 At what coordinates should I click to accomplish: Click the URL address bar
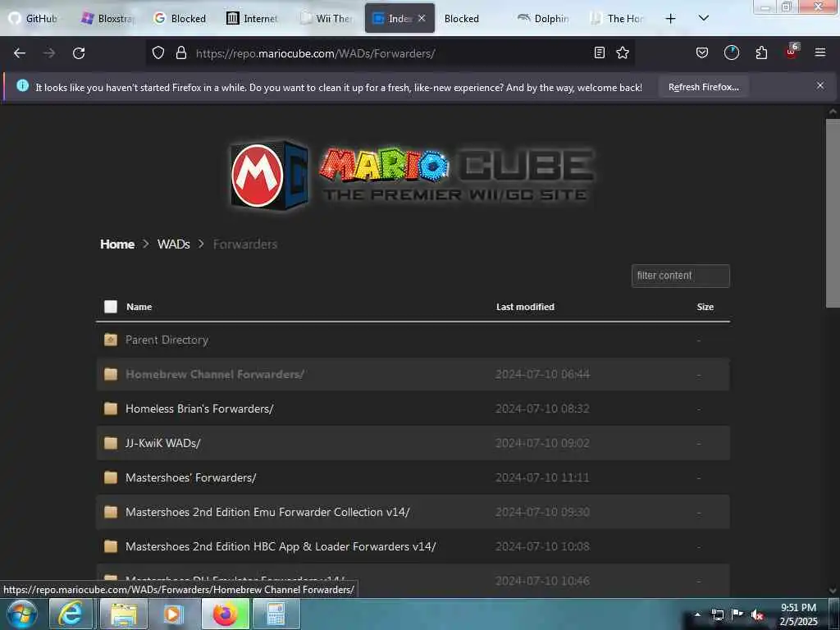391,53
